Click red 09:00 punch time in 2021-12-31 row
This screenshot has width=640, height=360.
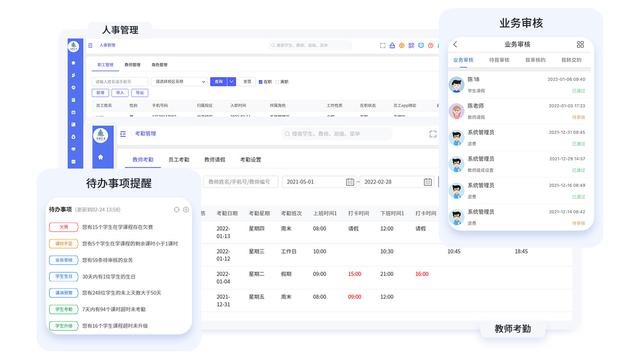pos(355,297)
